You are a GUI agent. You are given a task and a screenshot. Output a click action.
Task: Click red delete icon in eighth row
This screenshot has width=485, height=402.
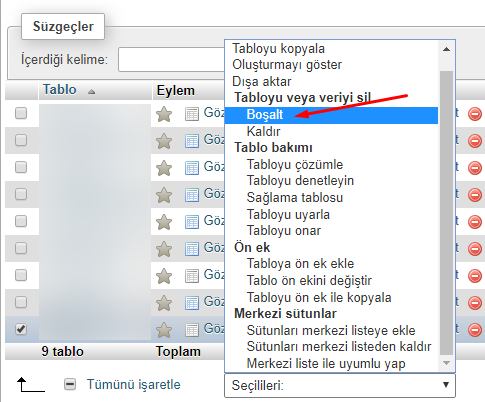(475, 303)
